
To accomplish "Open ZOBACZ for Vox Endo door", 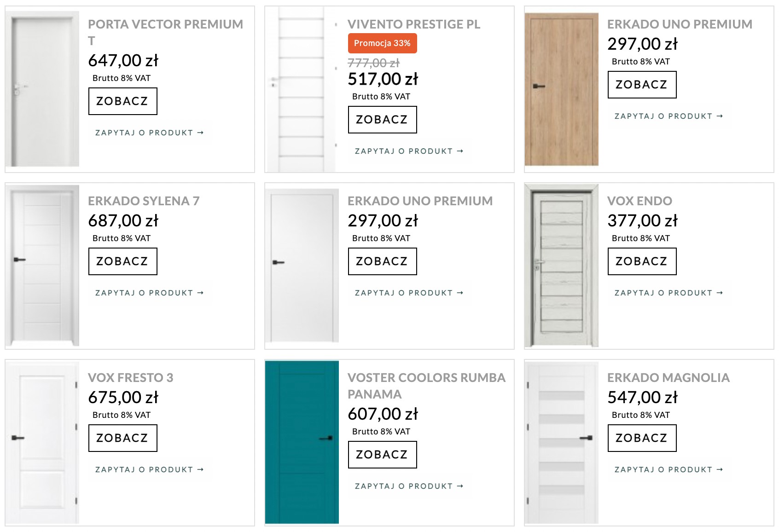I will point(642,261).
